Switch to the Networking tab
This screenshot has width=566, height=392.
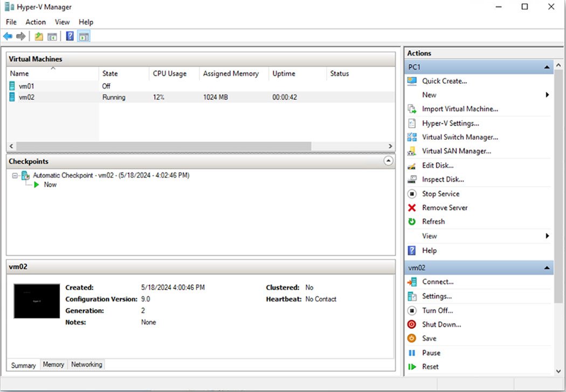tap(86, 365)
